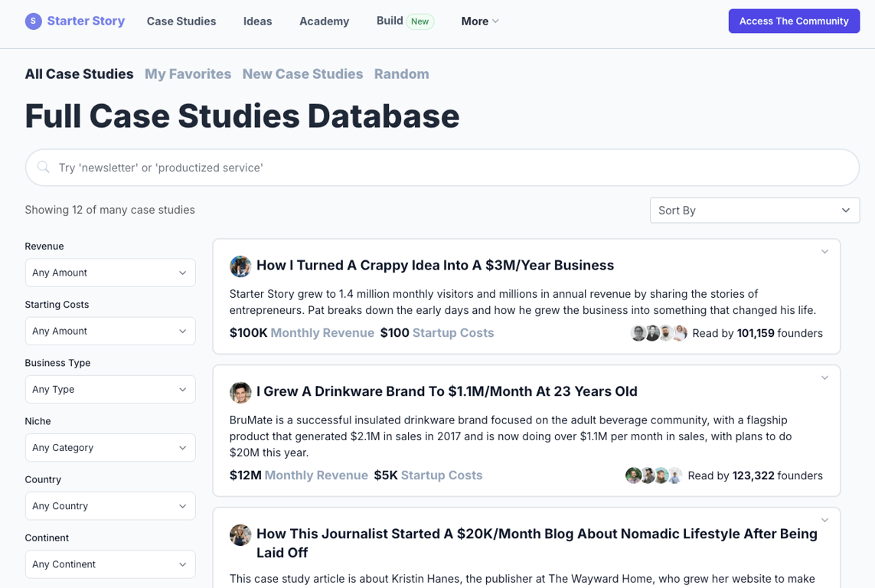Focus the case studies search field
The width and height of the screenshot is (875, 588).
(x=442, y=168)
